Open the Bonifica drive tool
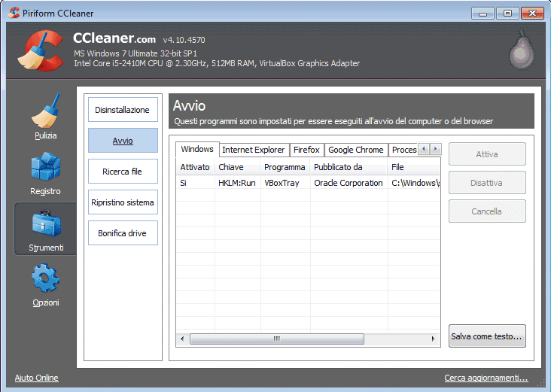Viewport: 551px width, 392px height. pos(123,233)
